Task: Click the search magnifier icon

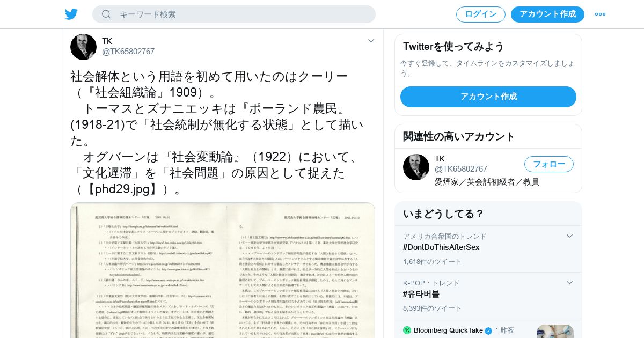Action: coord(106,14)
